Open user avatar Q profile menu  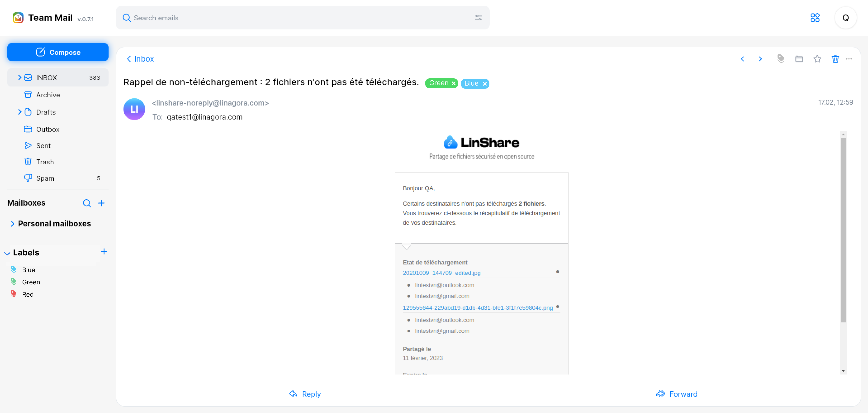click(x=845, y=18)
